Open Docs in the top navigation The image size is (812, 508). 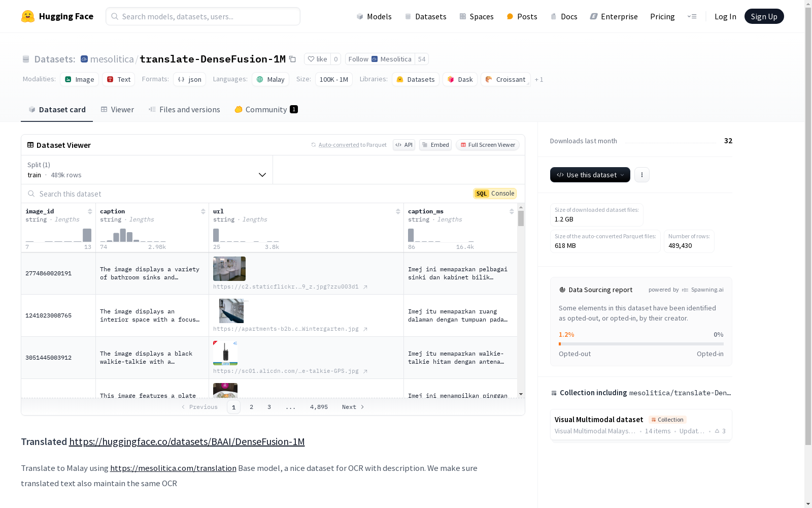pyautogui.click(x=564, y=16)
